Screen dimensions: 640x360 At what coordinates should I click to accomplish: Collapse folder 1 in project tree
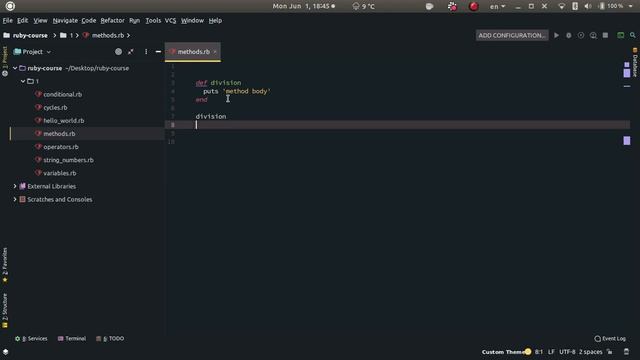coord(23,81)
